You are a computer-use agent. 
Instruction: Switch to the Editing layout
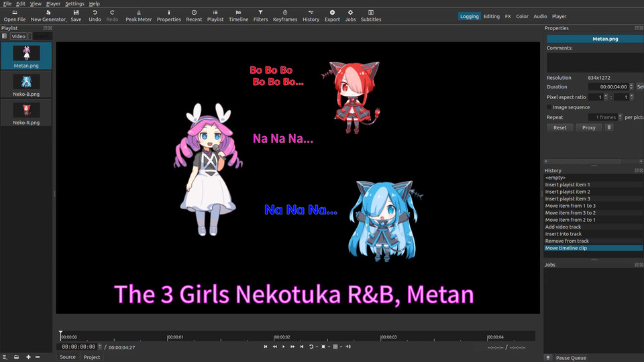491,16
